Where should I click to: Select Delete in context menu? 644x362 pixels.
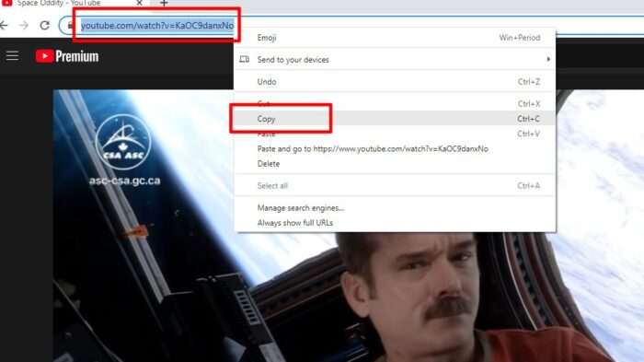point(395,164)
